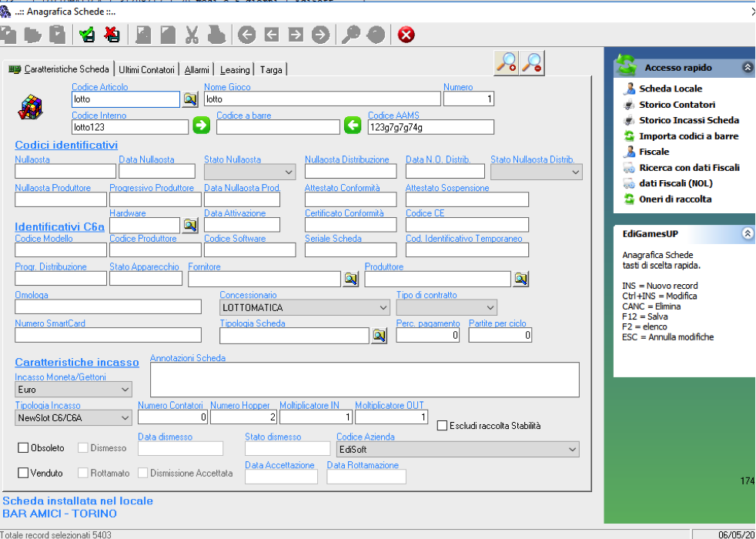Toggle the Venduto checkbox
The height and width of the screenshot is (539, 756).
pyautogui.click(x=23, y=473)
